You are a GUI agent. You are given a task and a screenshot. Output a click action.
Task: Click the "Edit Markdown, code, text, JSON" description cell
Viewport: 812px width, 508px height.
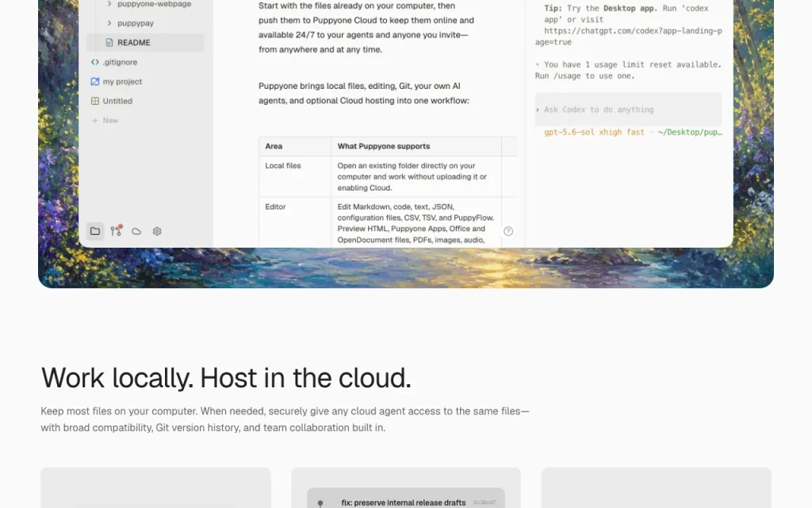tap(416, 222)
